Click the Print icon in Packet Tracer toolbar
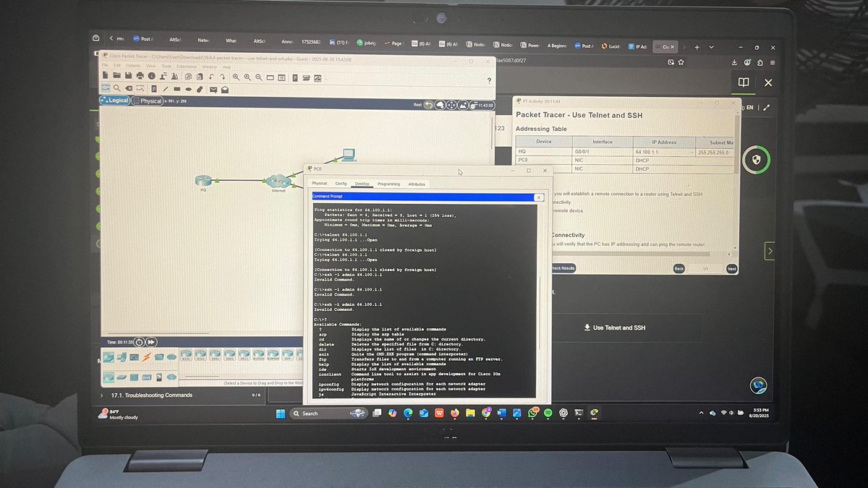Image resolution: width=868 pixels, height=488 pixels. click(140, 76)
